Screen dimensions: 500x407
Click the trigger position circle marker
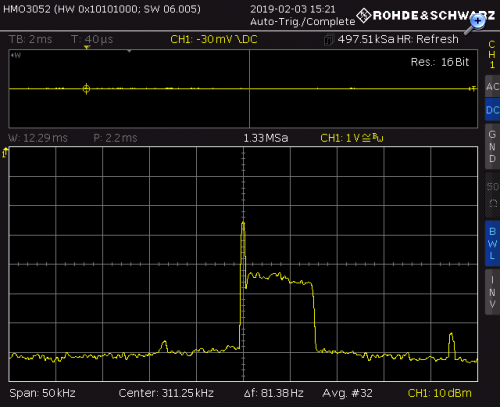[86, 89]
